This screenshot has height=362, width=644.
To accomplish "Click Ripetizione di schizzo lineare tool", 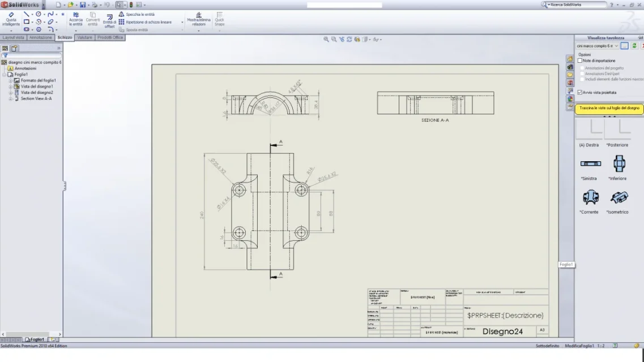I will tap(145, 22).
